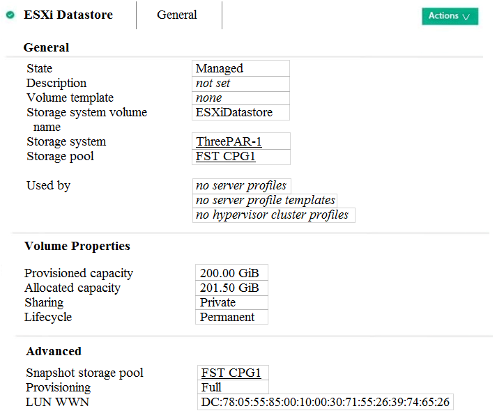Click the Provisioning value Full
Viewport: 504px width, 420px height.
(x=211, y=387)
